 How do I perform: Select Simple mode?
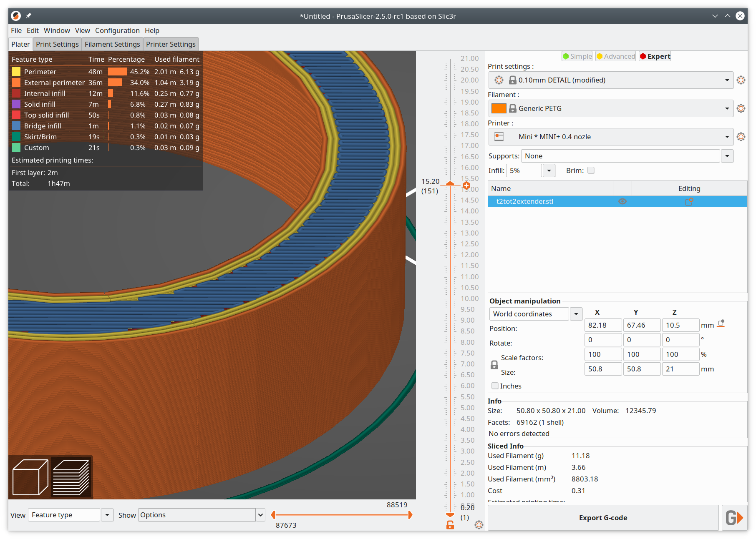(577, 56)
